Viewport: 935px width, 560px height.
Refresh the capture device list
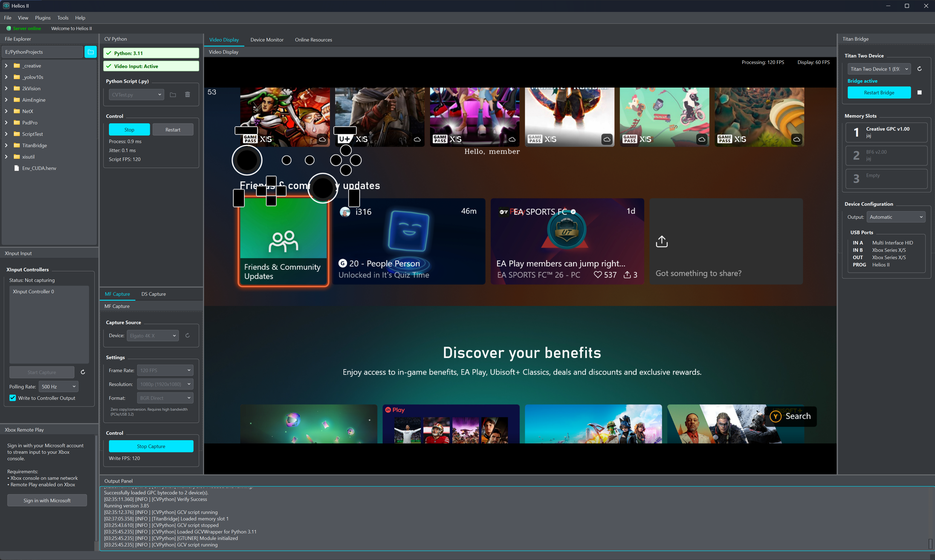pos(188,336)
